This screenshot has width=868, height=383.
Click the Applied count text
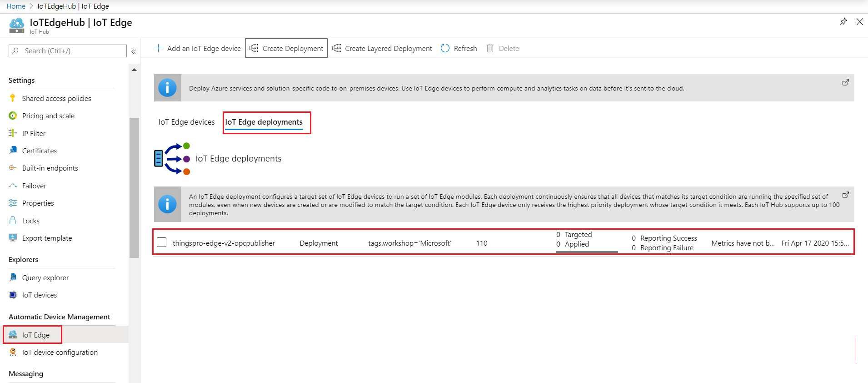(x=573, y=244)
